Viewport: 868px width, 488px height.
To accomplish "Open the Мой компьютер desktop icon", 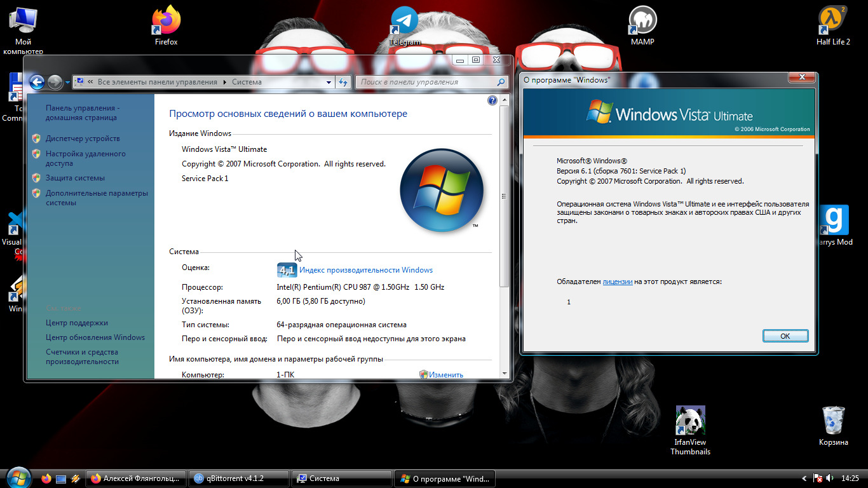I will 23,30.
